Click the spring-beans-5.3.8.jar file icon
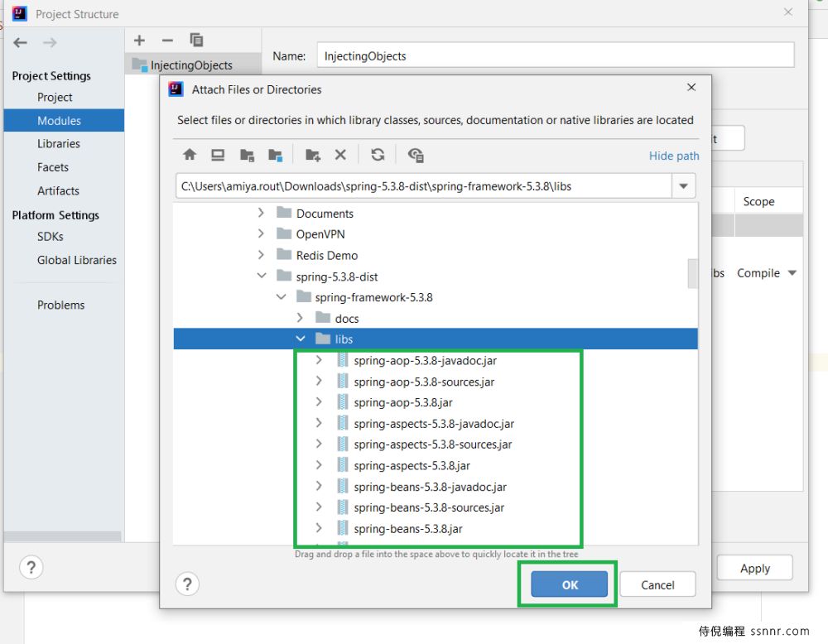This screenshot has height=644, width=828. tap(343, 528)
